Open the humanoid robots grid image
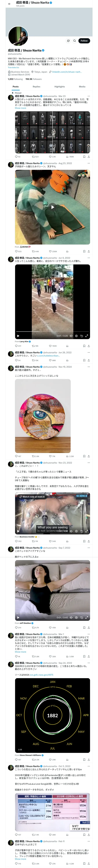The width and height of the screenshot is (98, 868). pyautogui.click(x=52, y=132)
